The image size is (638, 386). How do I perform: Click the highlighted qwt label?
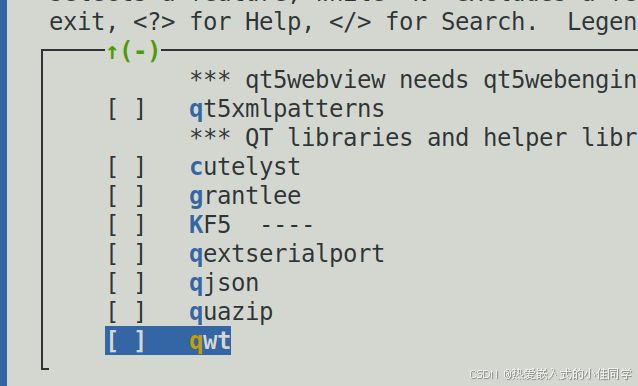pos(210,342)
